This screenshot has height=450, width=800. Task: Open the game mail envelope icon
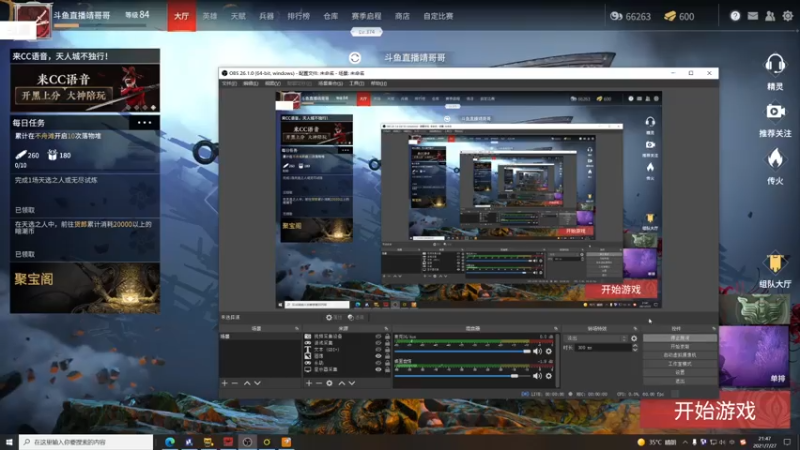pyautogui.click(x=753, y=16)
